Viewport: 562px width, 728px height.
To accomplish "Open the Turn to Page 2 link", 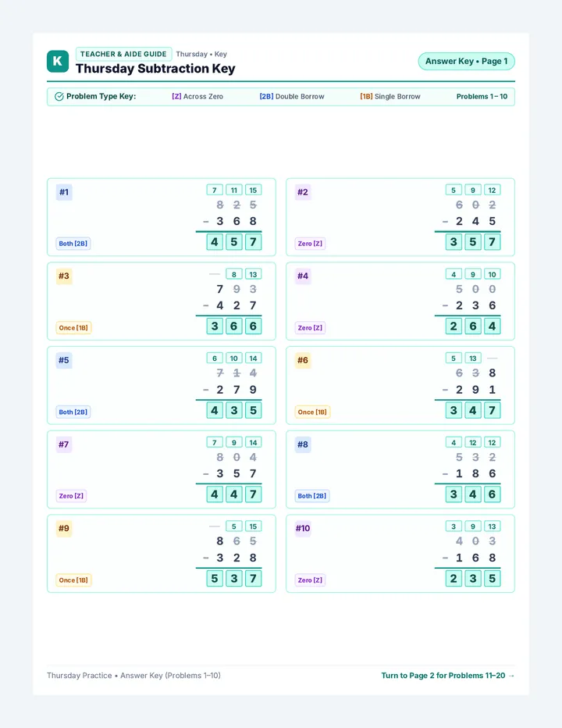I will click(448, 676).
